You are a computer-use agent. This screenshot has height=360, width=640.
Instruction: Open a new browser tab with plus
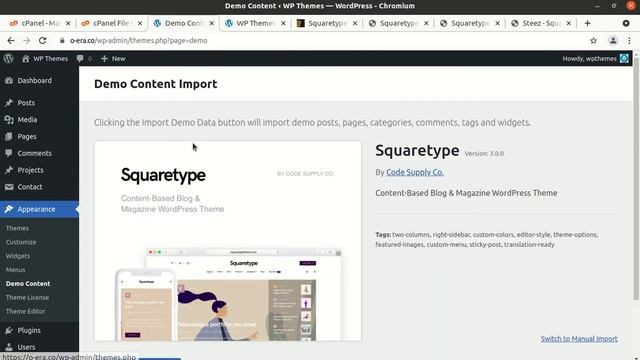(x=587, y=23)
